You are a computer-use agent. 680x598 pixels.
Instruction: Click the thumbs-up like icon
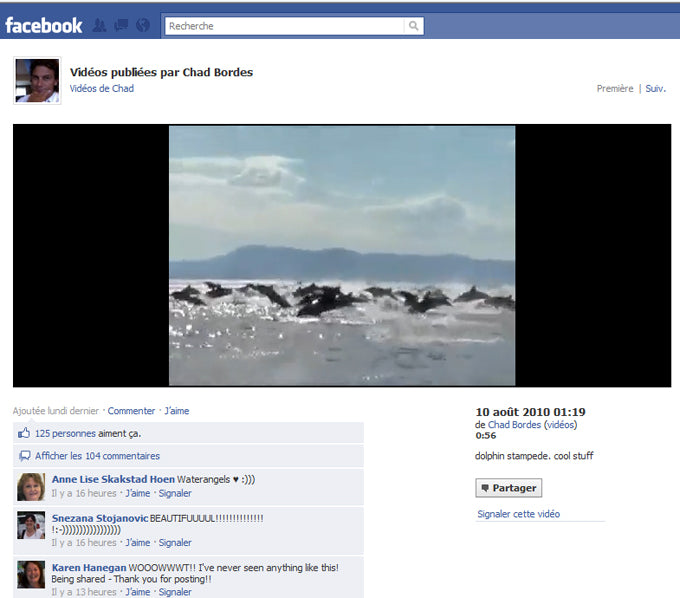(24, 433)
